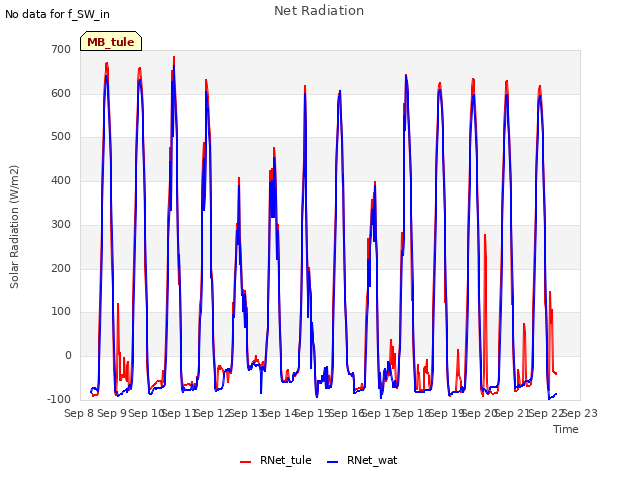Click the Solar Radiation (W/m2) axis label
The height and width of the screenshot is (480, 640).
point(14,227)
